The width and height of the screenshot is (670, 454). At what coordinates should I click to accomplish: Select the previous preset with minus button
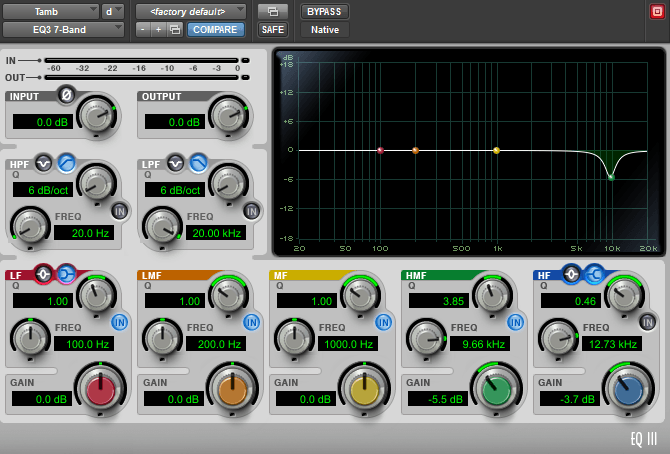(143, 29)
